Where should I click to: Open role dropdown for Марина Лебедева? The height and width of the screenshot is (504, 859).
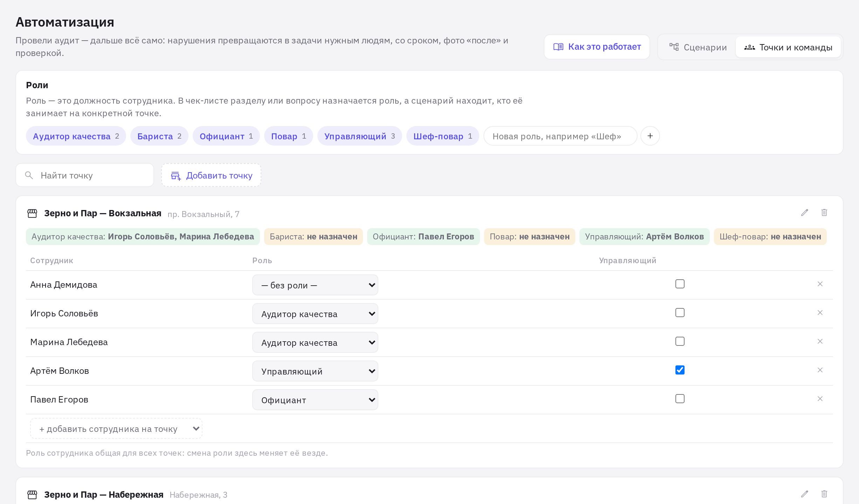[315, 342]
